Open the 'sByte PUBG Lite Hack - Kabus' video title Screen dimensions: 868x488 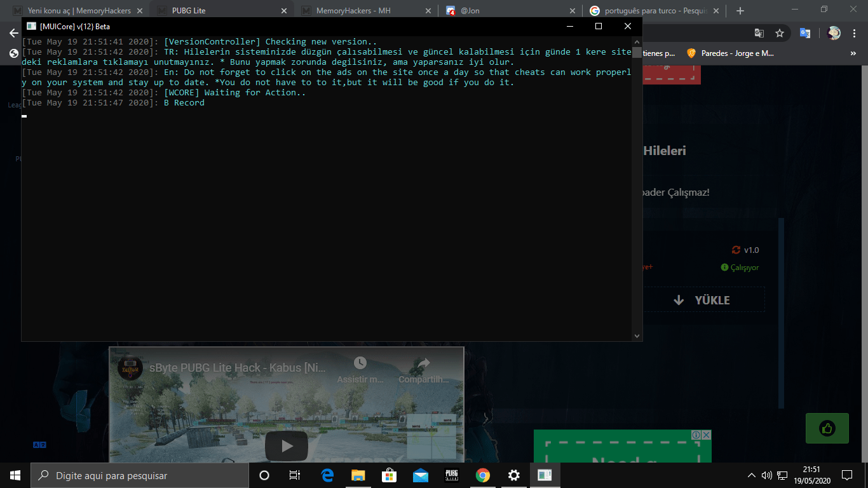point(238,368)
